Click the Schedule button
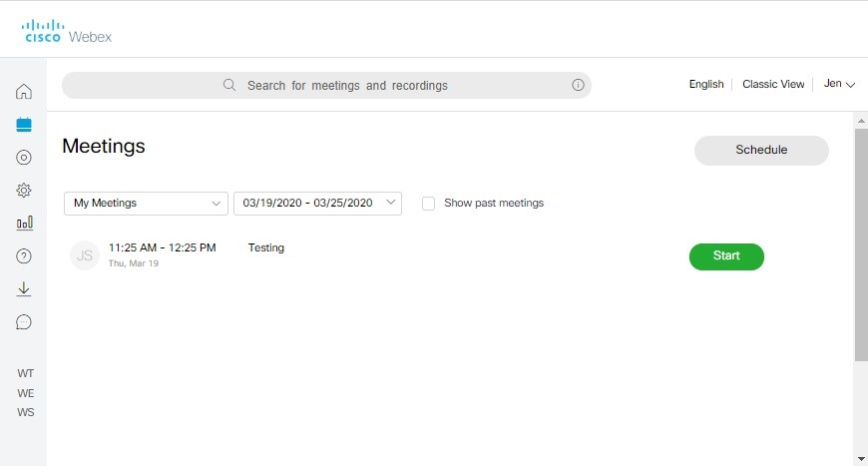The height and width of the screenshot is (466, 868). pyautogui.click(x=761, y=151)
